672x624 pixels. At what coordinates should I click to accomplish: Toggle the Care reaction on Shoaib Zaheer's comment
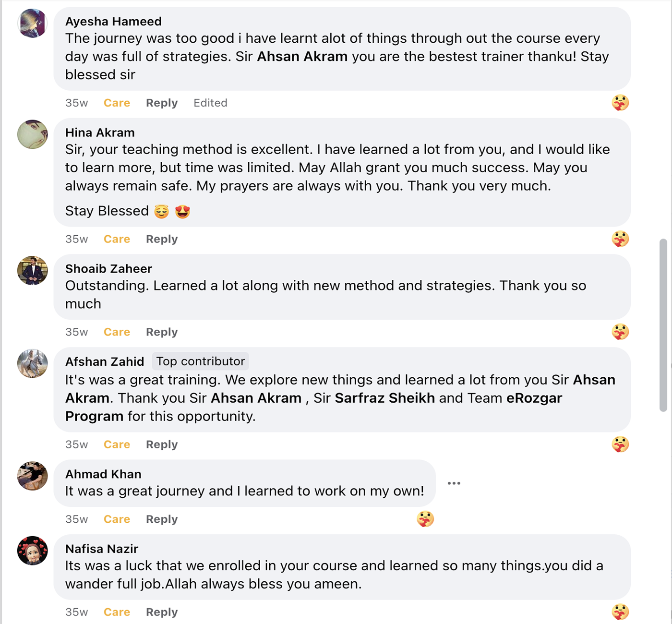pyautogui.click(x=117, y=332)
